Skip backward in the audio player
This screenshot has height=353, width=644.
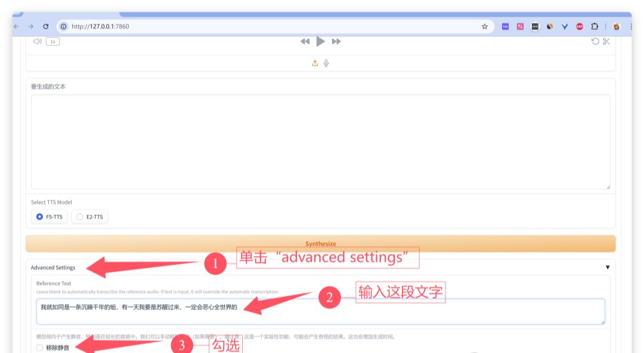305,41
